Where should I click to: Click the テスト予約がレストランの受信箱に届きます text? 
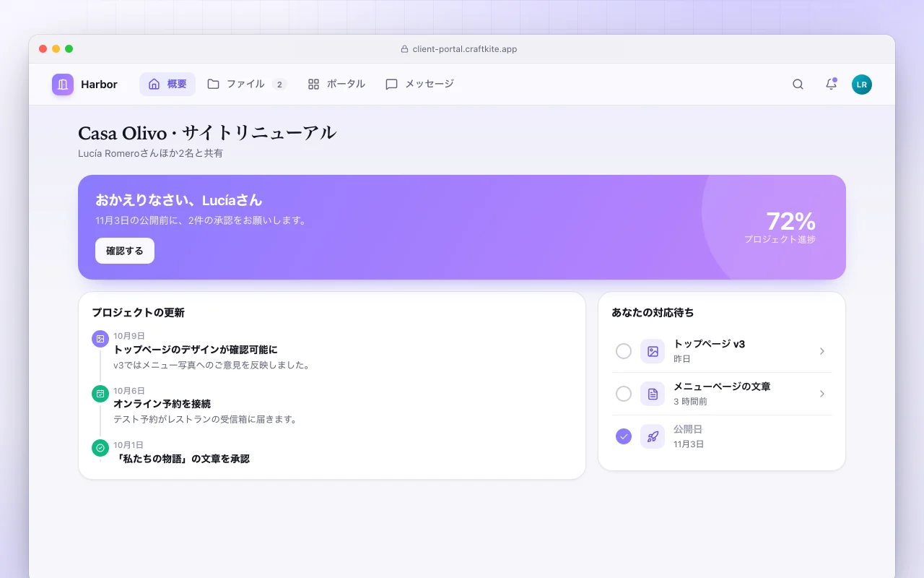pyautogui.click(x=206, y=419)
